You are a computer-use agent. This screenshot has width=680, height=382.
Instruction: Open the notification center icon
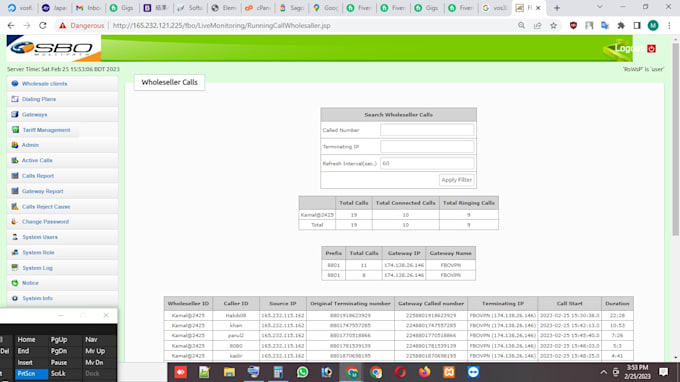[x=664, y=372]
